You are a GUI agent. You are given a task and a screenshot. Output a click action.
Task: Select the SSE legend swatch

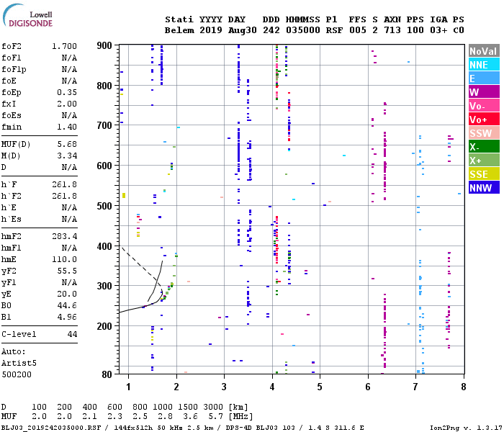point(484,174)
